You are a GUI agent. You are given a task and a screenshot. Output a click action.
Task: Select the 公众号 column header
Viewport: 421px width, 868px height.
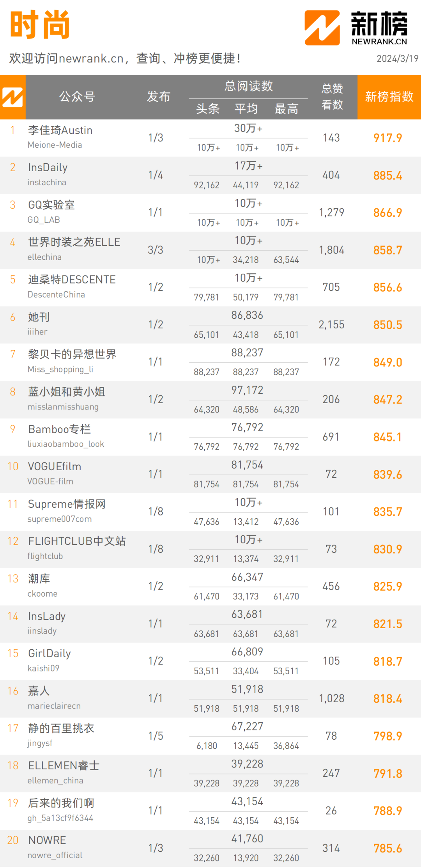[x=77, y=97]
